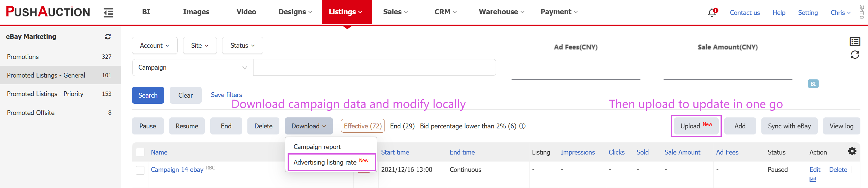
Task: Open table column settings gear
Action: (852, 151)
